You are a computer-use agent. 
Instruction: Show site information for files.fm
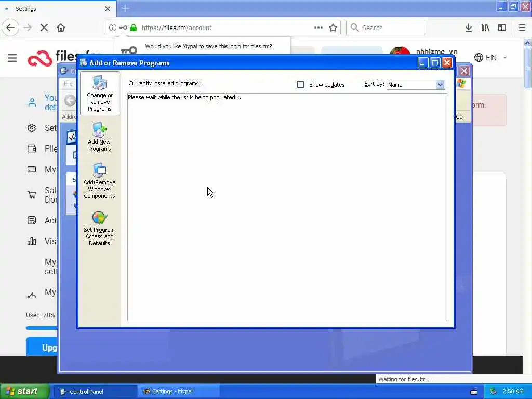click(x=112, y=28)
